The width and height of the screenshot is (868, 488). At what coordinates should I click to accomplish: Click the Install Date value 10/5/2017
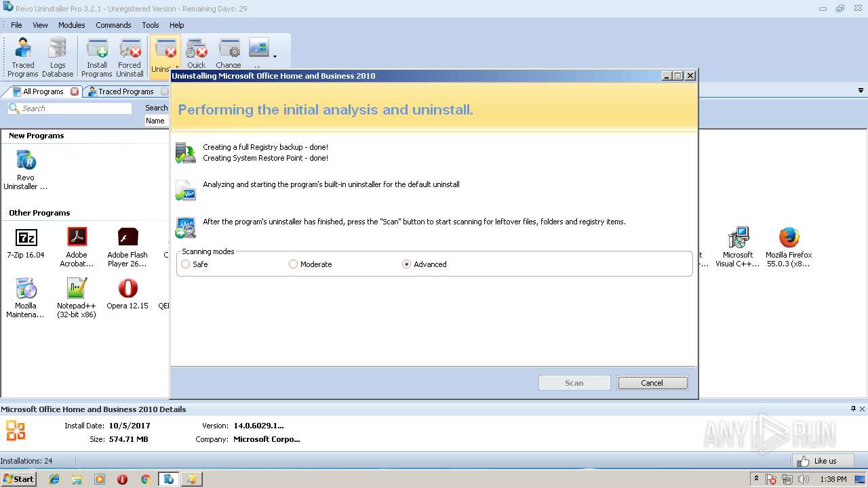pos(130,426)
